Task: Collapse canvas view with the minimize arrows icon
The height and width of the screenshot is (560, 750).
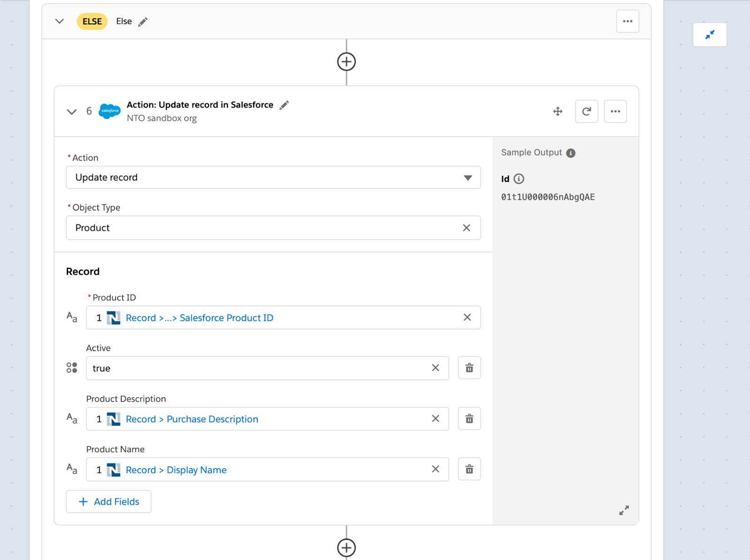Action: point(710,35)
